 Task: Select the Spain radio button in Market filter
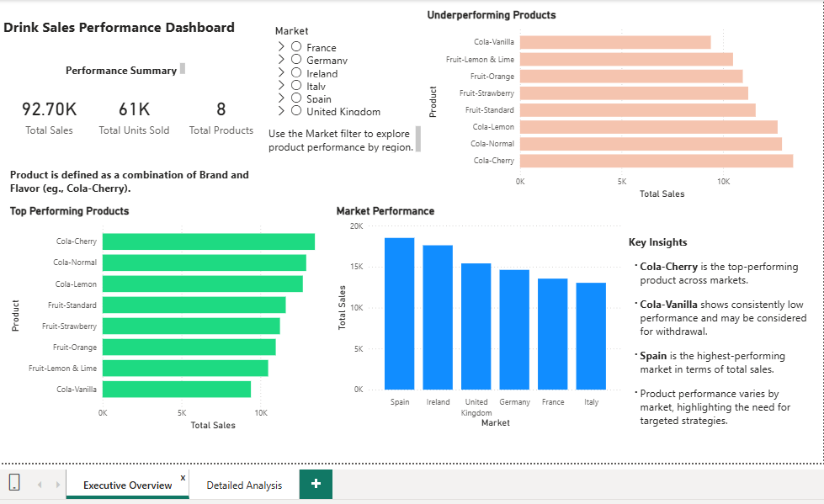tap(295, 98)
